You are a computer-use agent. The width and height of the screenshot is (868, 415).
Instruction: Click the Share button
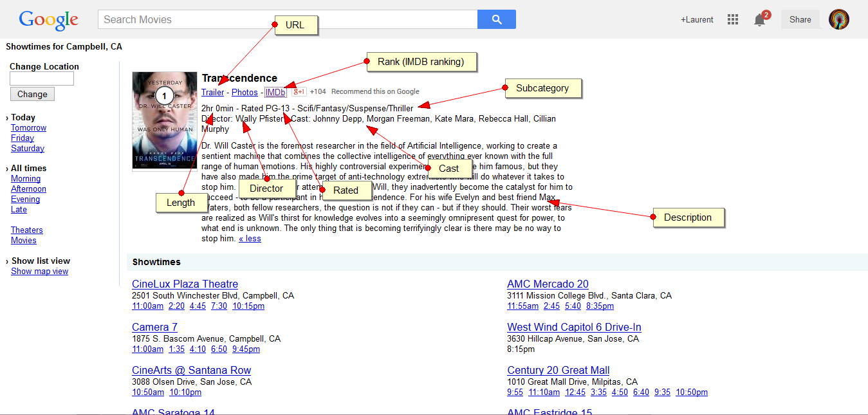click(x=800, y=19)
